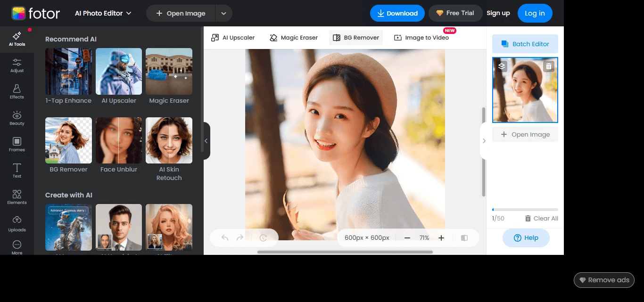Image resolution: width=644 pixels, height=302 pixels.
Task: Open the Effects sidebar panel
Action: point(17,92)
